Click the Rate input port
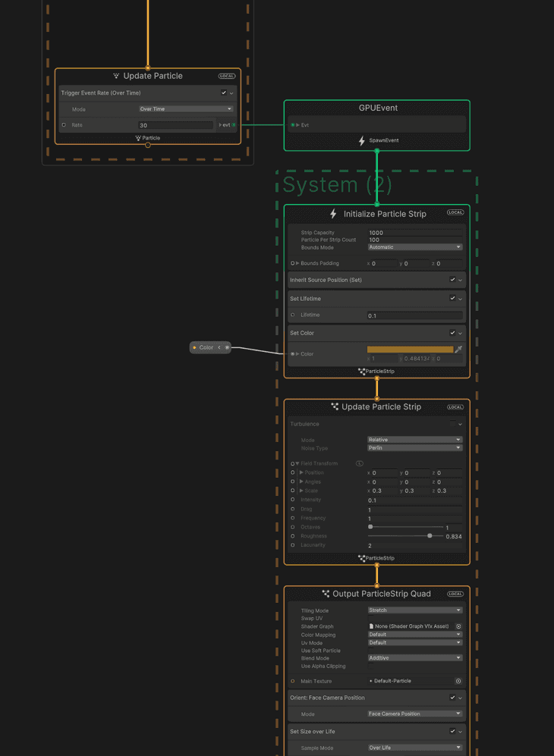Viewport: 554px width, 756px height. click(x=64, y=125)
